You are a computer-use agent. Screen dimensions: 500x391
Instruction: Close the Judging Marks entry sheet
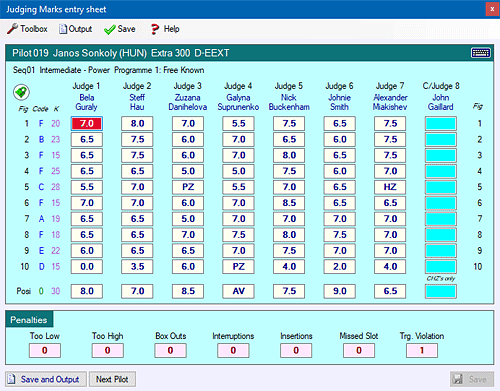click(492, 9)
